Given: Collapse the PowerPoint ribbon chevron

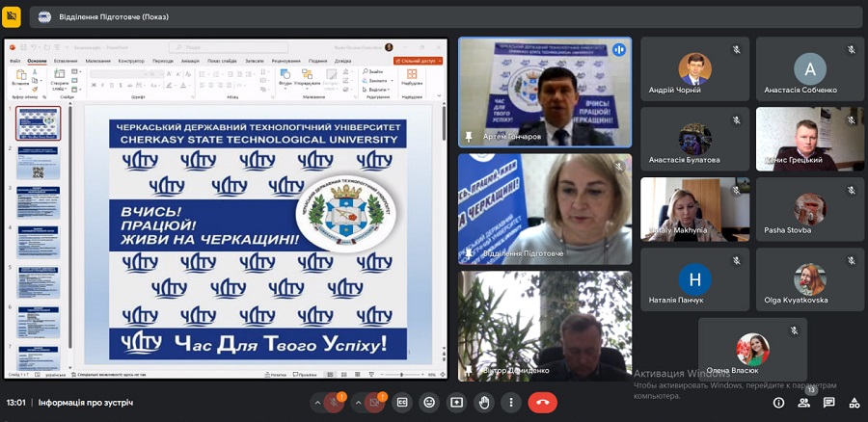Looking at the screenshot, I should pos(440,95).
